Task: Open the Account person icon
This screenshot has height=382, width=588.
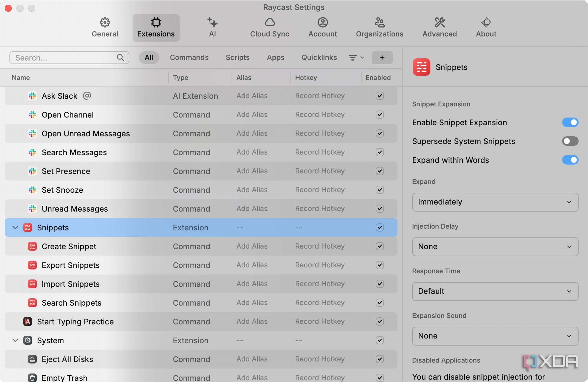Action: tap(323, 22)
